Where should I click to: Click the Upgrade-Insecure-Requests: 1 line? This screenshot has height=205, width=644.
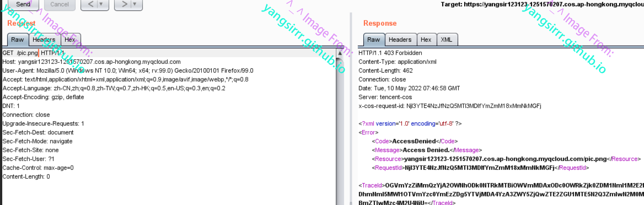[43, 124]
